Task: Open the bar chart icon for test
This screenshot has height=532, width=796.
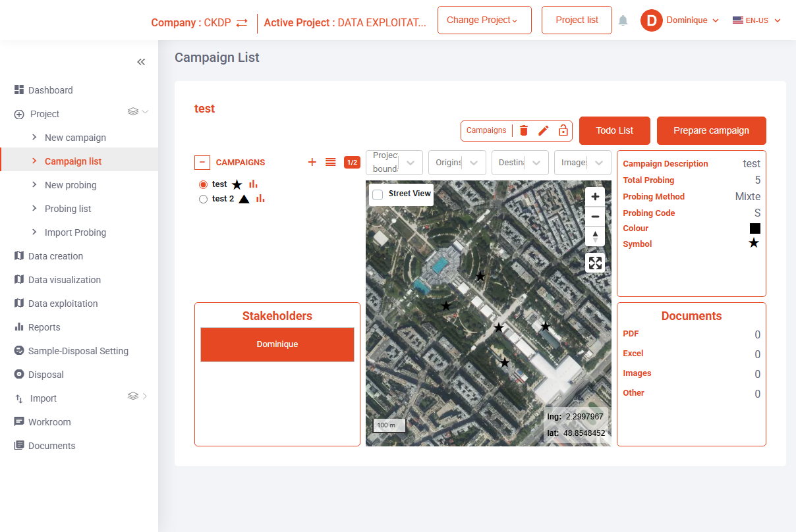Action: click(x=253, y=184)
